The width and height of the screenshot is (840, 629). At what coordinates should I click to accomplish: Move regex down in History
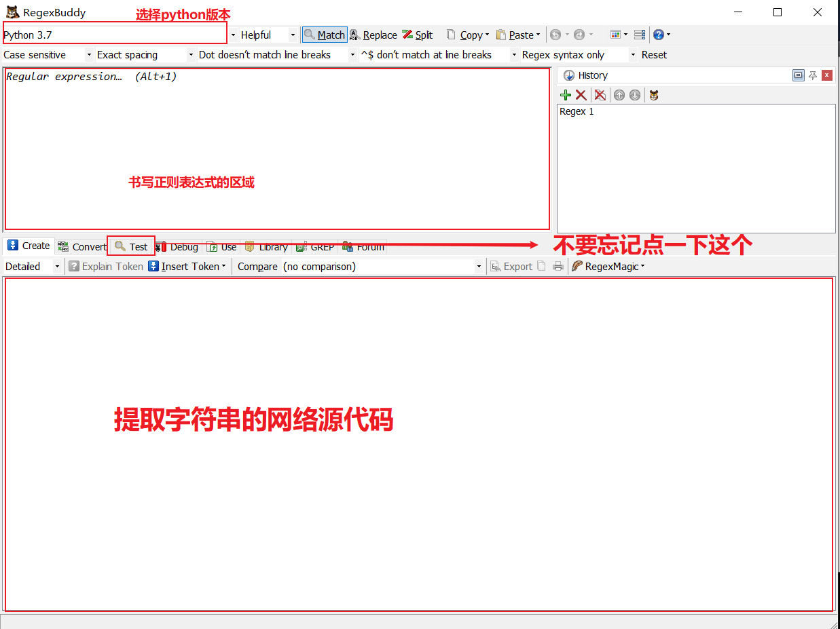pos(635,95)
